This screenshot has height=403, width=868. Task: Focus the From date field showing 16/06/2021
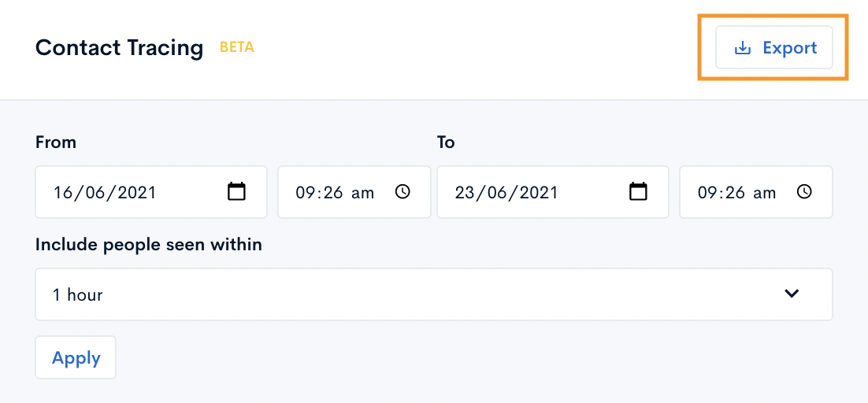click(x=151, y=192)
